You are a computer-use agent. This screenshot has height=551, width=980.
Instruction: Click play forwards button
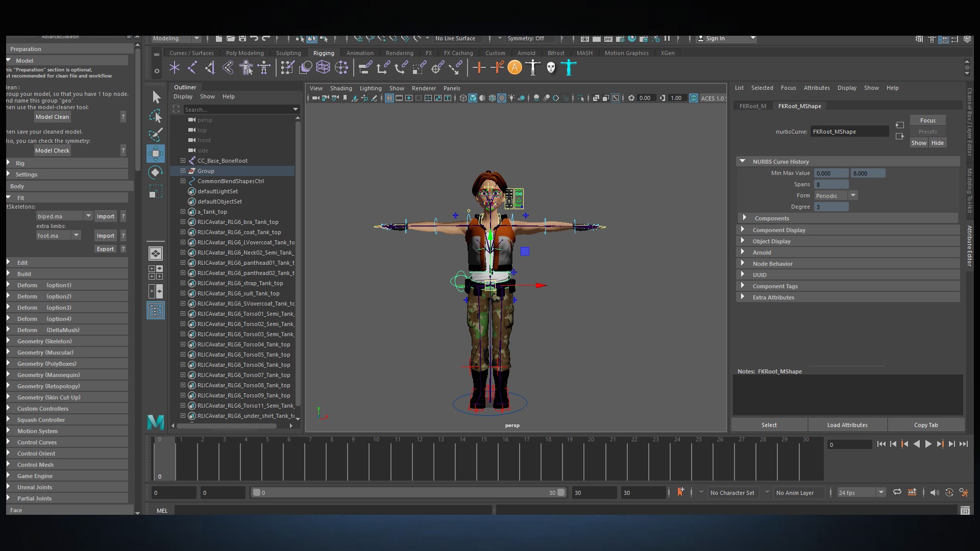click(928, 444)
